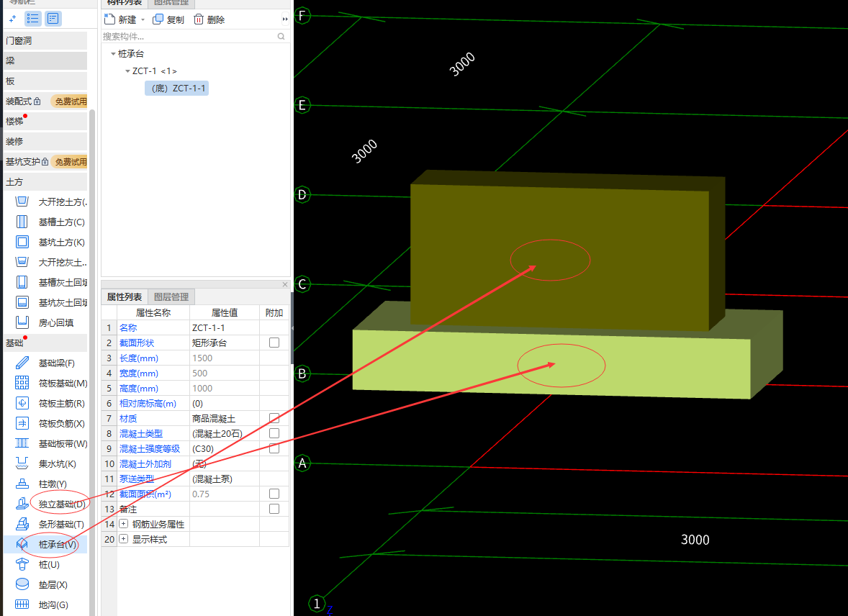Expand 钢筋业务属性 section
This screenshot has height=616, width=848.
pos(123,523)
